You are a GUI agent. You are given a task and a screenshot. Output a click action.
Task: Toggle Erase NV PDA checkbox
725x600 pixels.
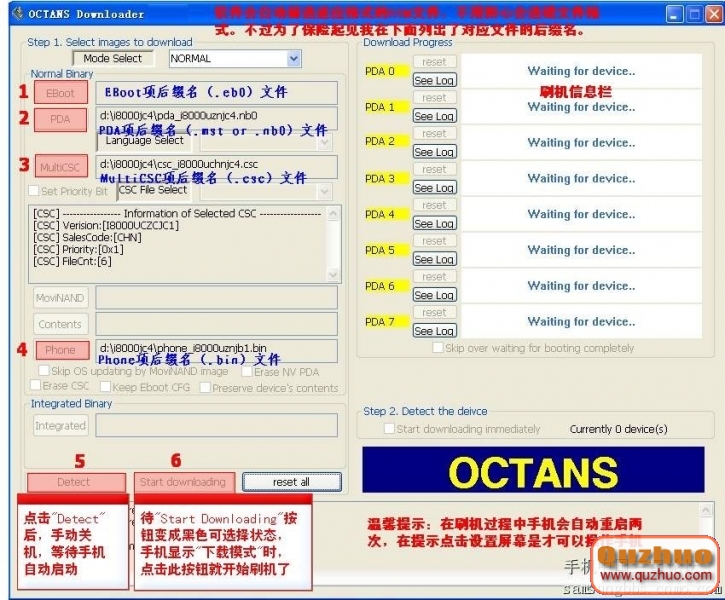tap(247, 371)
